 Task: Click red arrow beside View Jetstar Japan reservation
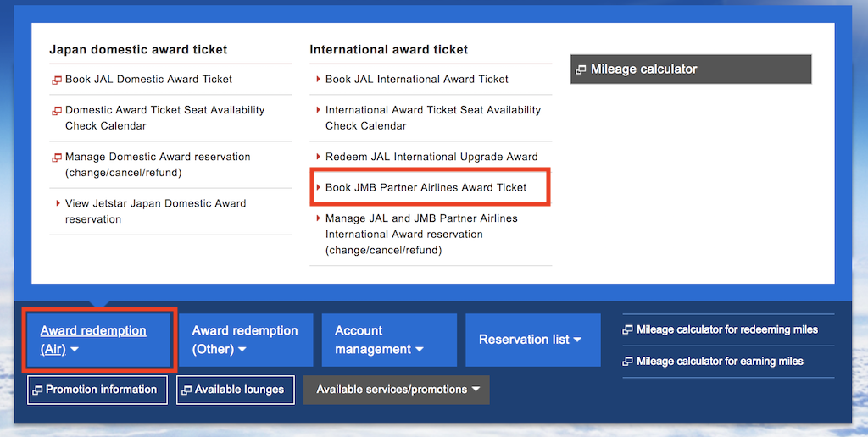point(58,203)
